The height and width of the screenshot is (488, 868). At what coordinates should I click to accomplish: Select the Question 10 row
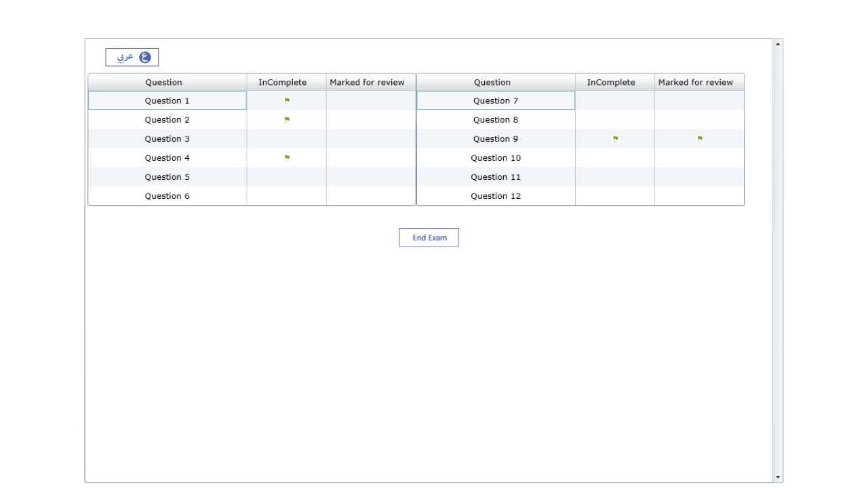[495, 157]
